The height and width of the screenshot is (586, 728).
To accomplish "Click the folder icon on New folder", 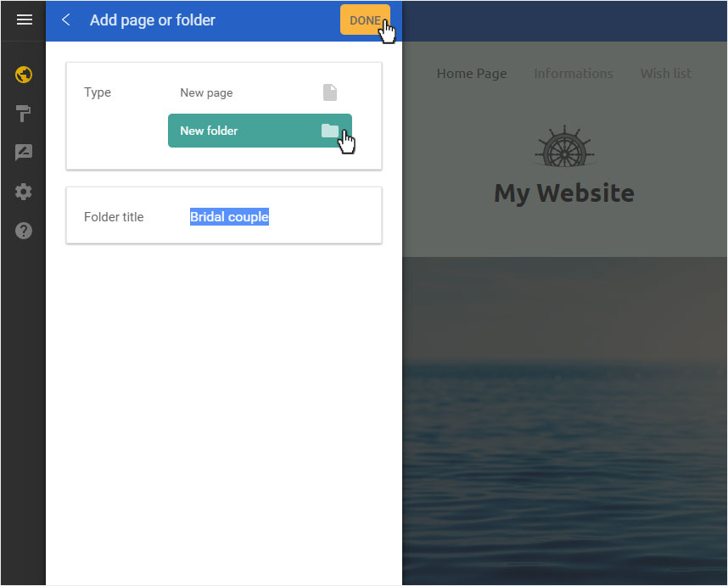I will coord(330,131).
